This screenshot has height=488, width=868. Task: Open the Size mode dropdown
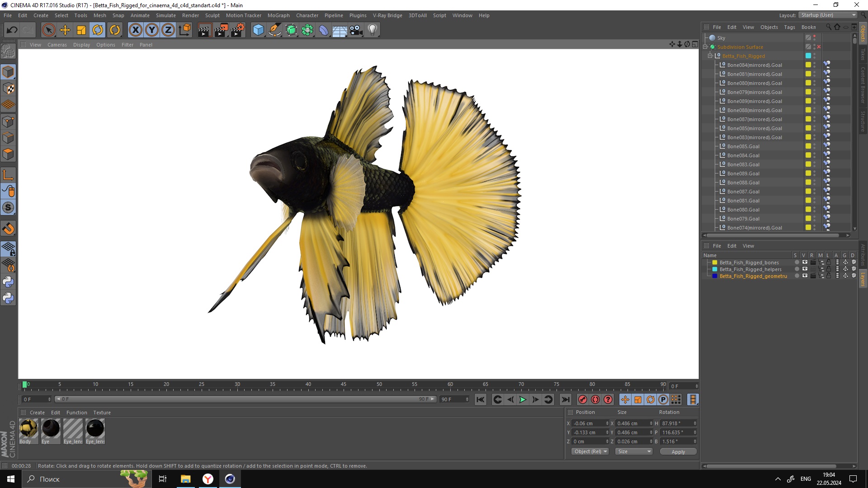coord(634,451)
